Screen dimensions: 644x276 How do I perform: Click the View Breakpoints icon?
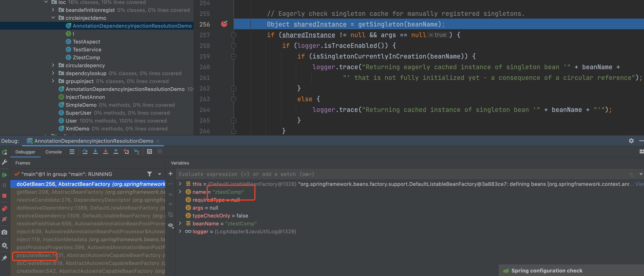pyautogui.click(x=5, y=209)
